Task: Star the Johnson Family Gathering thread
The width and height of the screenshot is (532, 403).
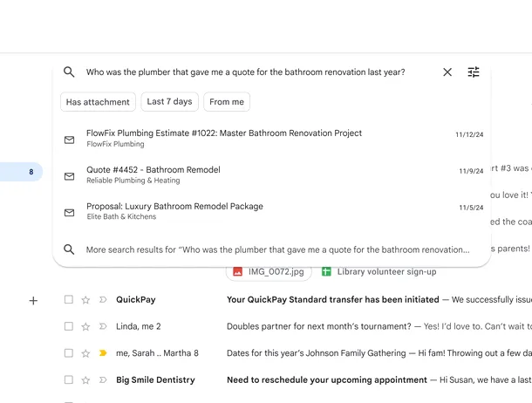Action: (85, 353)
